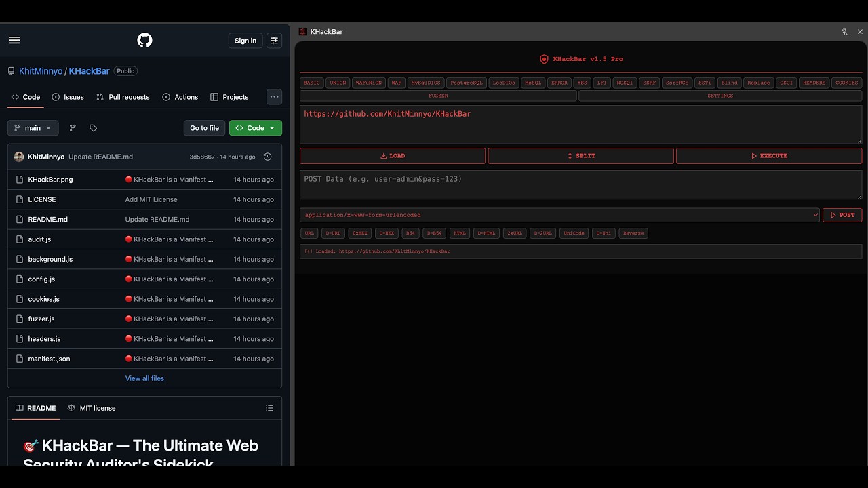Open the Actions tab
868x488 pixels.
pyautogui.click(x=180, y=97)
